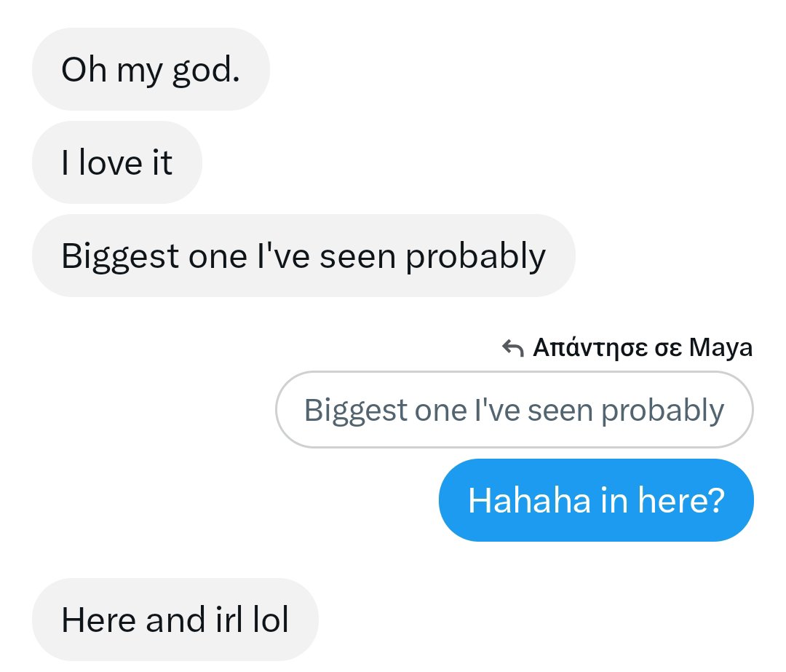This screenshot has height=672, width=786.
Task: Click 'Biggest' in the gray received message
Action: pos(120,257)
